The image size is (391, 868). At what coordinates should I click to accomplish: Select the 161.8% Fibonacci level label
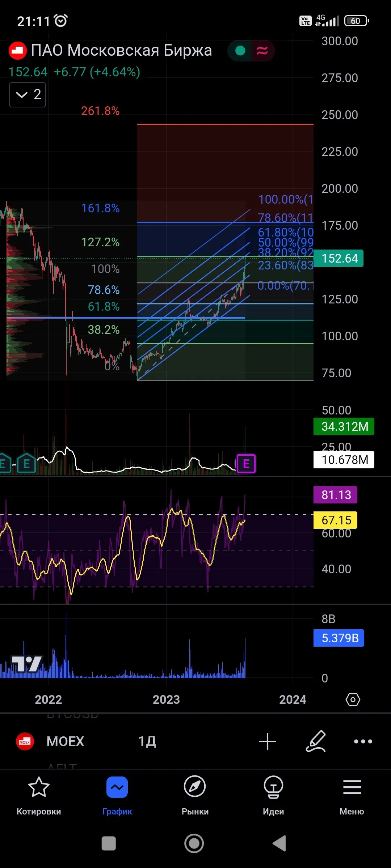coord(100,208)
